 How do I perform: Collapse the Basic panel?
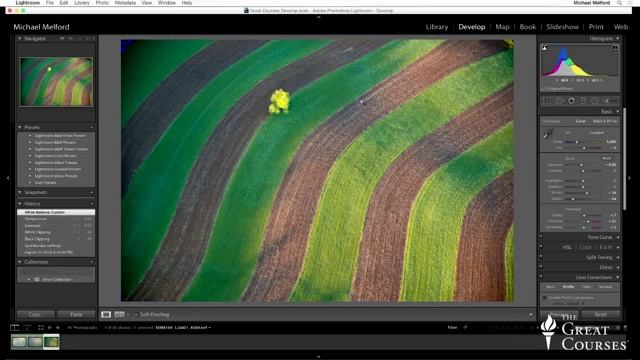click(618, 111)
